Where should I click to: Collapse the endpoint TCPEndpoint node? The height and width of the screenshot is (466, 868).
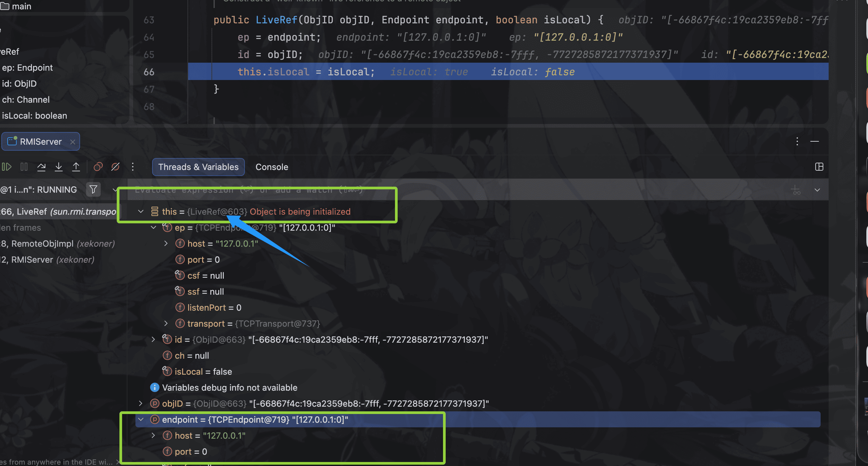point(140,420)
